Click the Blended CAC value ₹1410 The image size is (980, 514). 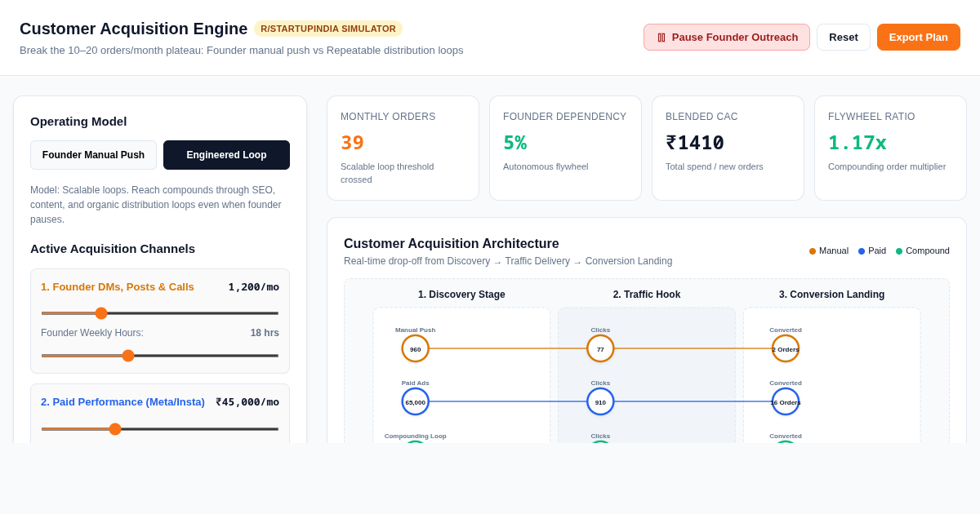(695, 143)
